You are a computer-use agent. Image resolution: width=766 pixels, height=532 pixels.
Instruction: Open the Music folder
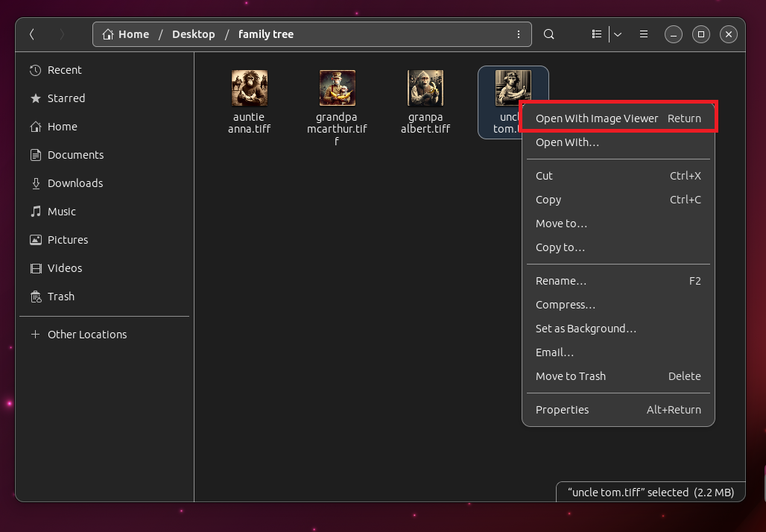[62, 211]
